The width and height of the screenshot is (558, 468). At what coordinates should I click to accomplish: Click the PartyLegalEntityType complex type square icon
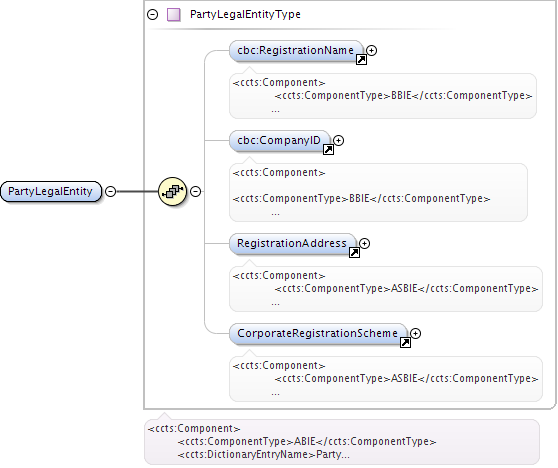point(174,15)
